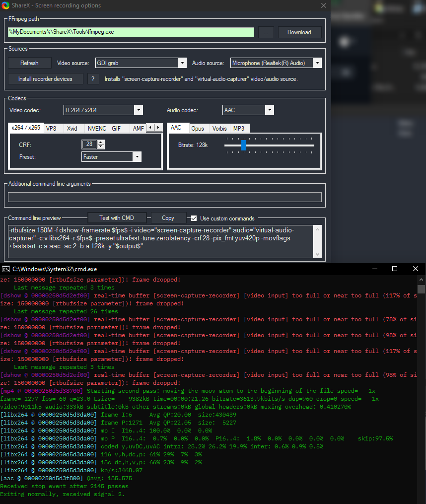Open the Audio codec dropdown set to AAC
The height and width of the screenshot is (504, 426).
coord(270,110)
